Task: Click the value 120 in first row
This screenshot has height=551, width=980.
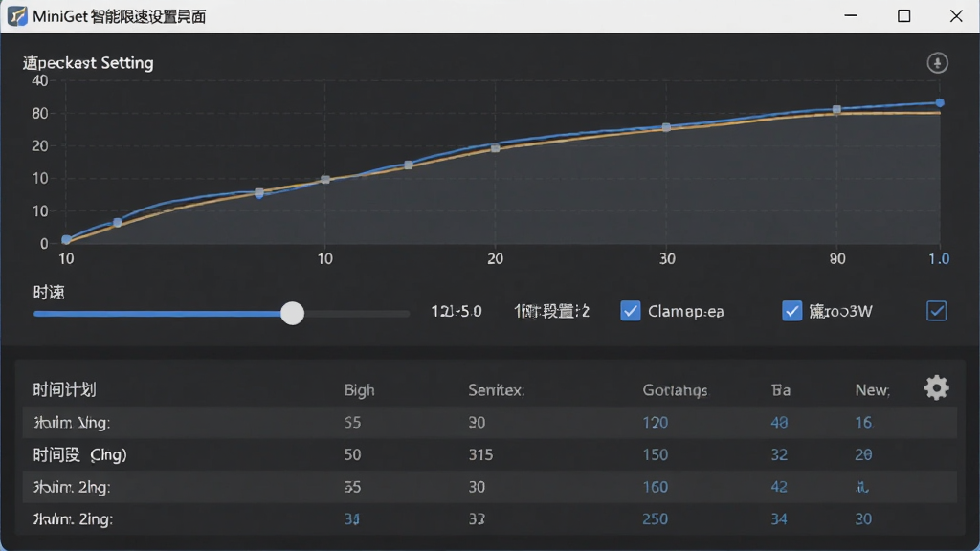Action: tap(655, 422)
